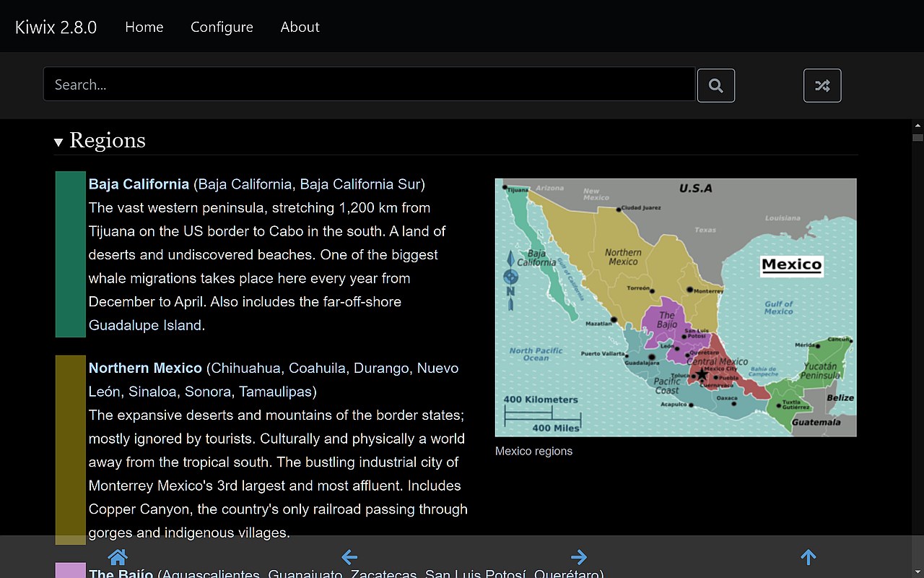Go to home with bottom house icon

click(117, 557)
